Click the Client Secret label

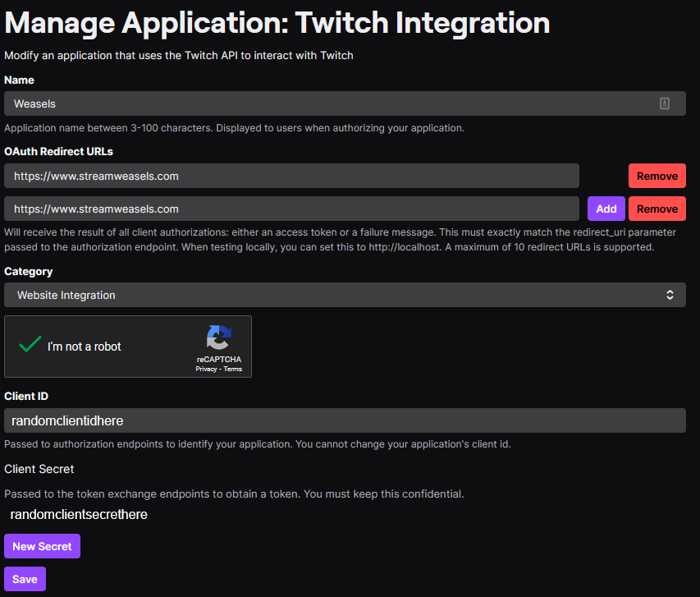coord(39,469)
